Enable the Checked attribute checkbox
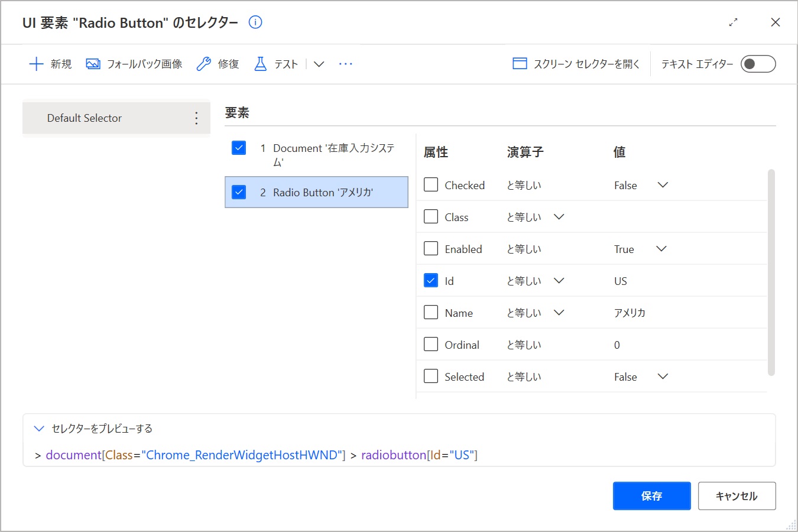This screenshot has height=532, width=798. point(431,185)
